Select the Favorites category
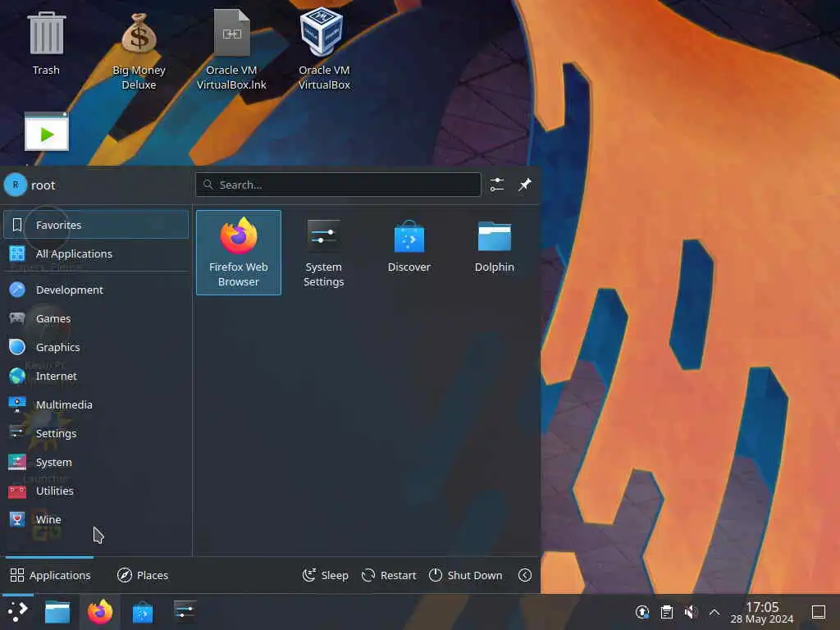The height and width of the screenshot is (630, 840). coord(96,225)
